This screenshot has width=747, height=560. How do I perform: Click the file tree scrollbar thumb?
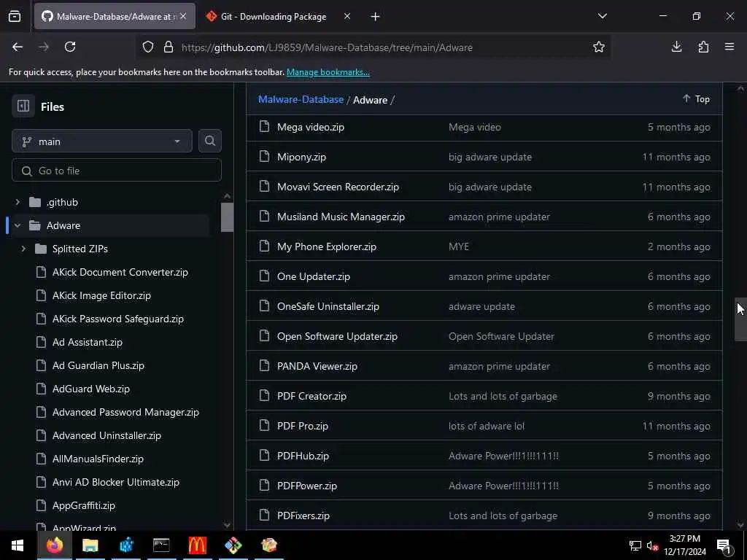228,217
